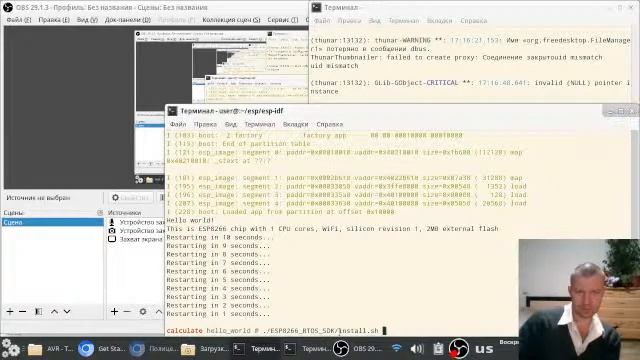Open OBS Файл (F) menu

[x=18, y=20]
